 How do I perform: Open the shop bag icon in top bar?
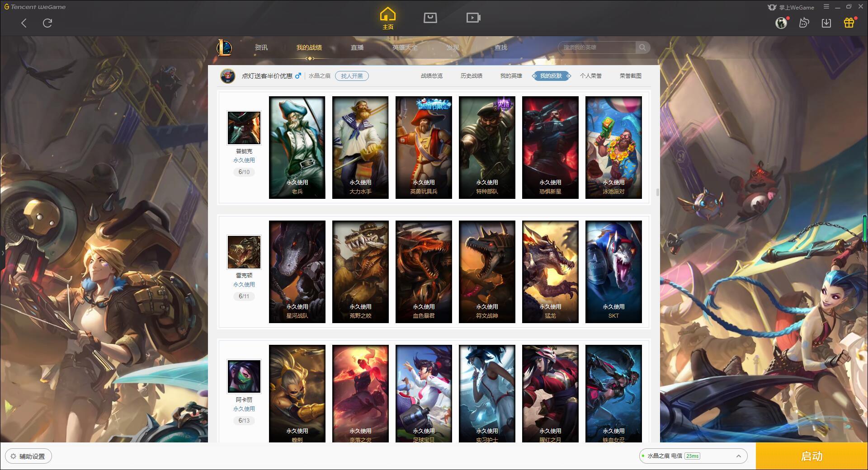pyautogui.click(x=430, y=18)
